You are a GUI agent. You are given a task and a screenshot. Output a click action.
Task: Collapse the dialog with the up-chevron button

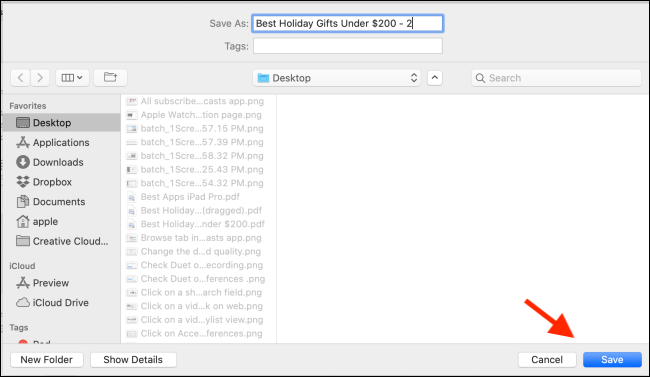[434, 78]
